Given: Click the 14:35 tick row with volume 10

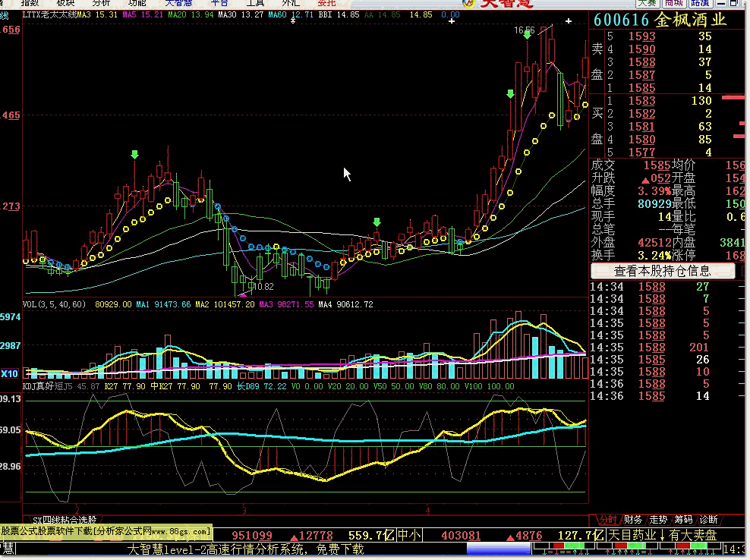Looking at the screenshot, I should 651,372.
